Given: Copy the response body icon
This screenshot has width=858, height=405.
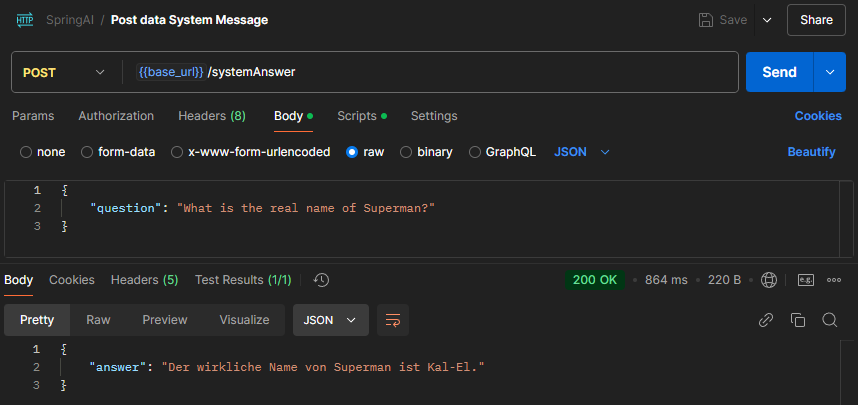Looking at the screenshot, I should point(797,320).
